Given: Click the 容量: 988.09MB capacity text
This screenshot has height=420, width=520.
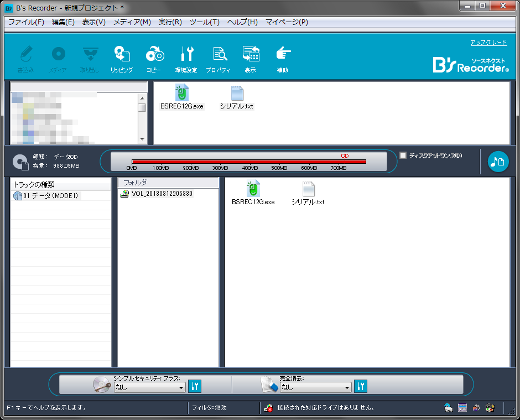Looking at the screenshot, I should (x=56, y=165).
